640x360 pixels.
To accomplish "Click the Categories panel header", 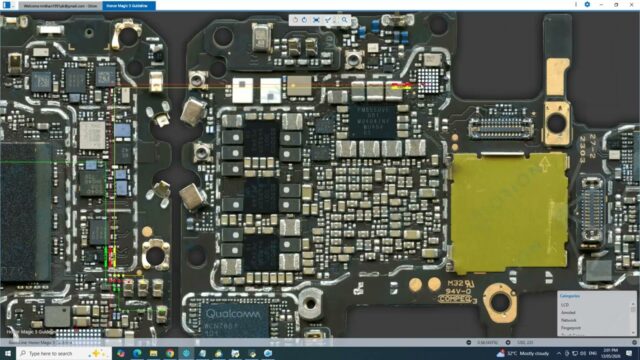I will tap(570, 296).
